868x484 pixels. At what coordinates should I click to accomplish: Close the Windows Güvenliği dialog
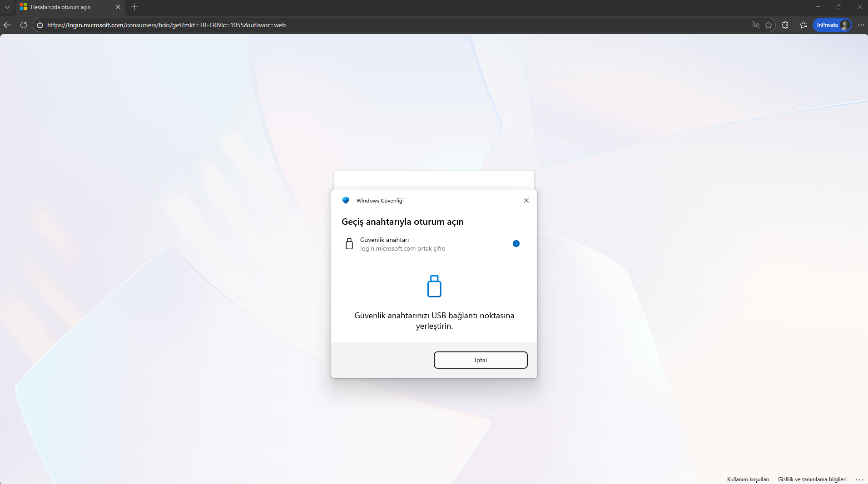click(526, 200)
